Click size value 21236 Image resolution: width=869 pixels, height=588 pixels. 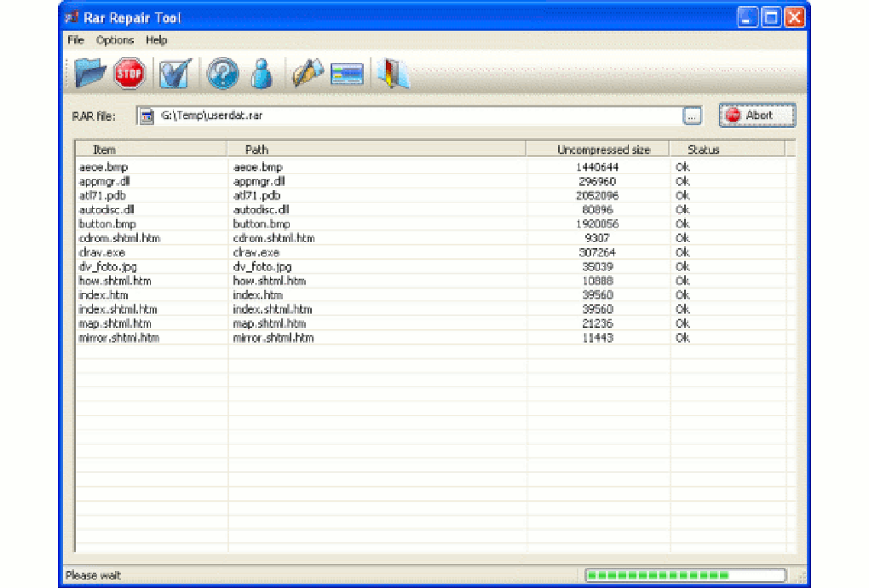(597, 324)
